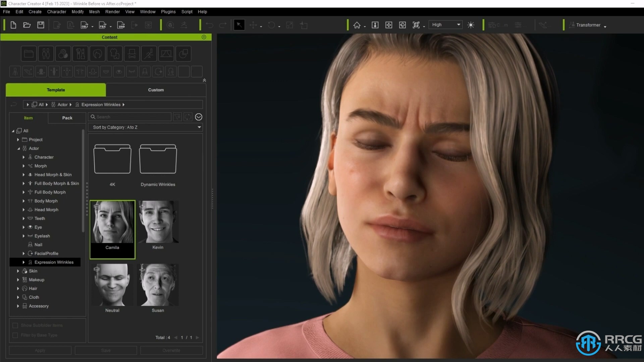Open a new project with the New file icon
Screen dimensions: 644x362
pyautogui.click(x=13, y=25)
